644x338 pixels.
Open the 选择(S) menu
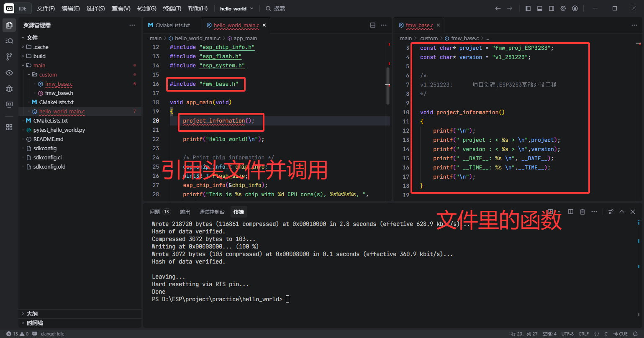pos(96,8)
